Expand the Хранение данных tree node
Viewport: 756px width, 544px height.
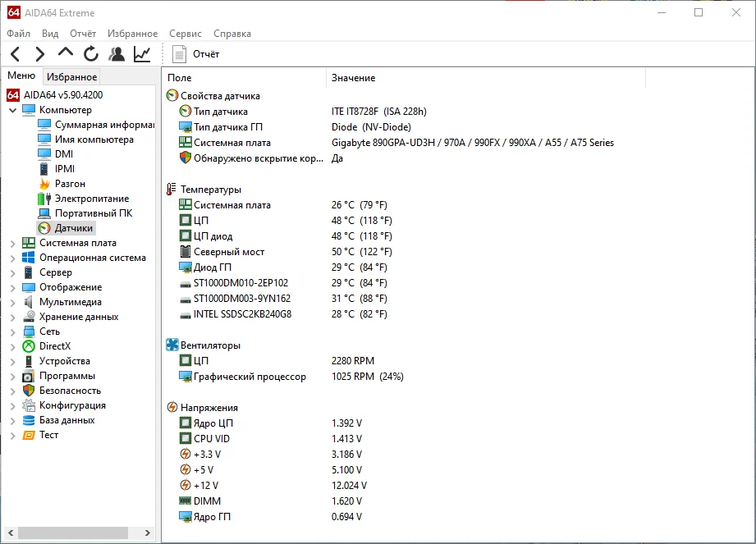pyautogui.click(x=13, y=318)
